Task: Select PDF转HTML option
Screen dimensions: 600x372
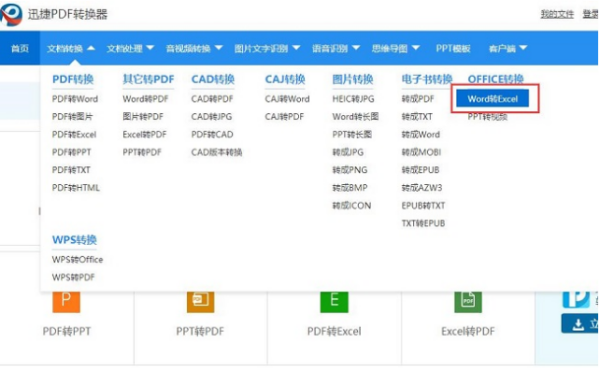Action: coord(76,188)
